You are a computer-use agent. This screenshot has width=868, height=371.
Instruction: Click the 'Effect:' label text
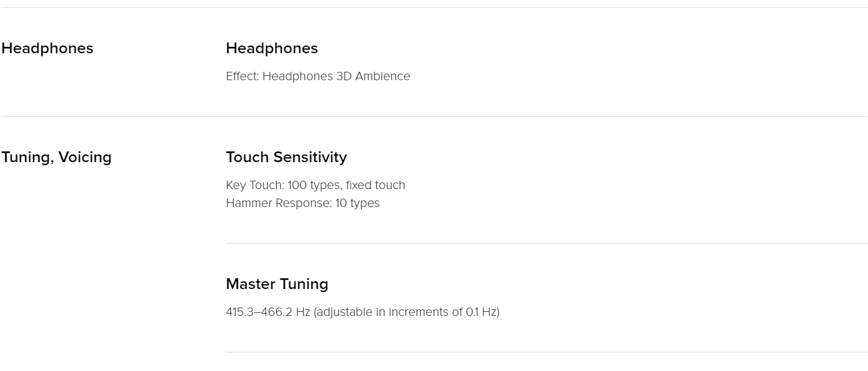pos(243,76)
